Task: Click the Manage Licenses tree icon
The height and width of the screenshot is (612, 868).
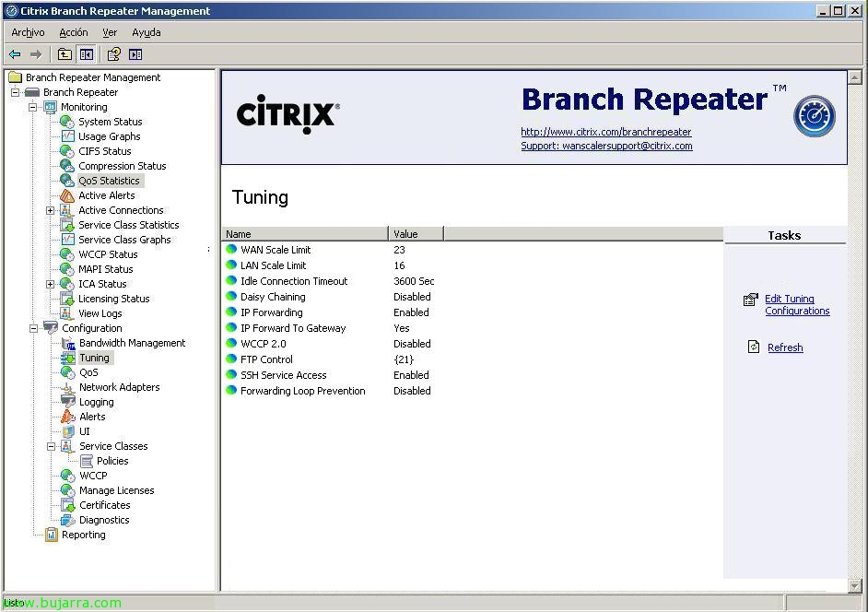Action: [68, 490]
